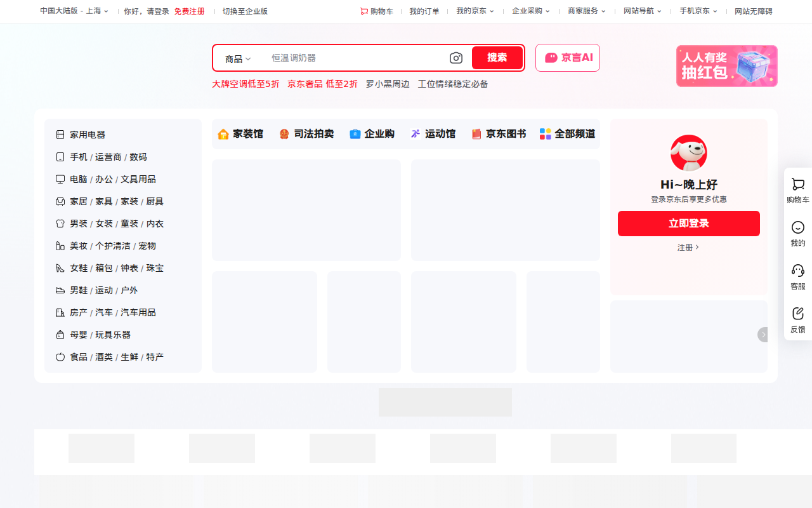Click the baby bag icon beside 母婴
Screen dimensions: 812x508
point(60,335)
